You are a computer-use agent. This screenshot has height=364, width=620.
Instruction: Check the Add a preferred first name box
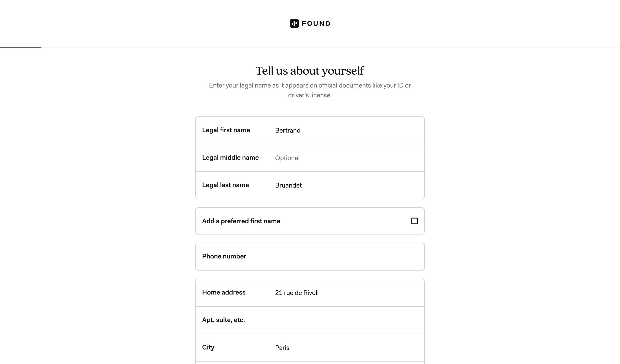(414, 221)
